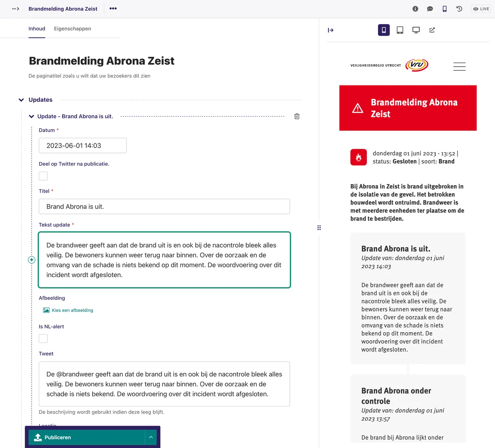495x448 pixels.
Task: Switch preview to desktop view
Action: 416,30
